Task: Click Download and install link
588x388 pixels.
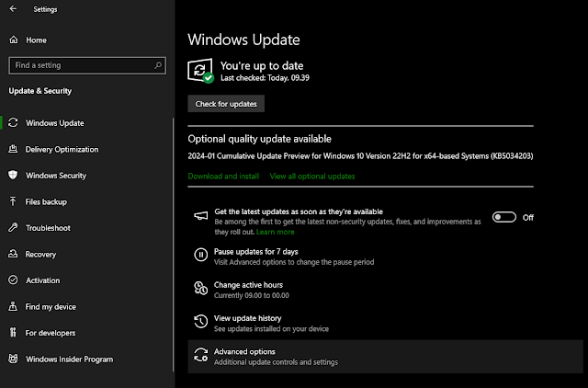Action: click(x=223, y=176)
